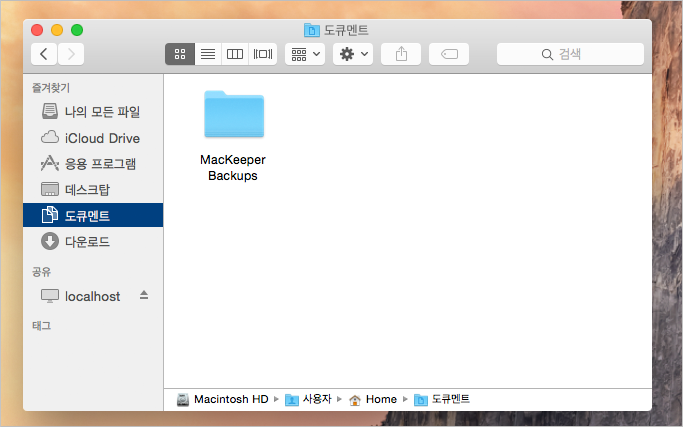The width and height of the screenshot is (683, 427).
Task: Click the 공유 sidebar heading
Action: (x=41, y=272)
